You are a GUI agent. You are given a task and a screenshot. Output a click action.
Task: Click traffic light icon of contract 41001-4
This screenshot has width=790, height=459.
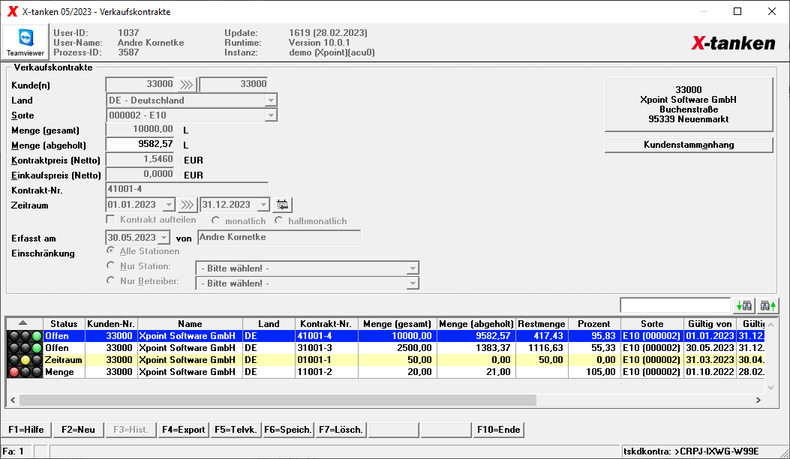25,336
